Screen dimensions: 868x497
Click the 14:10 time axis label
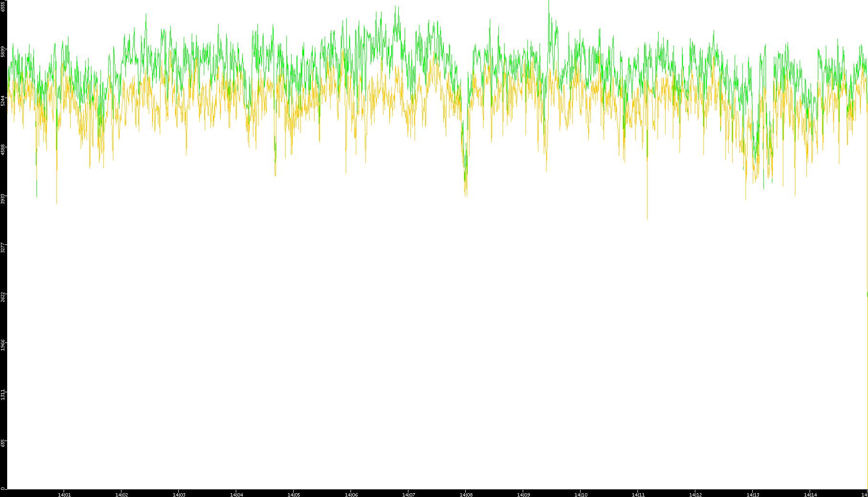click(581, 495)
